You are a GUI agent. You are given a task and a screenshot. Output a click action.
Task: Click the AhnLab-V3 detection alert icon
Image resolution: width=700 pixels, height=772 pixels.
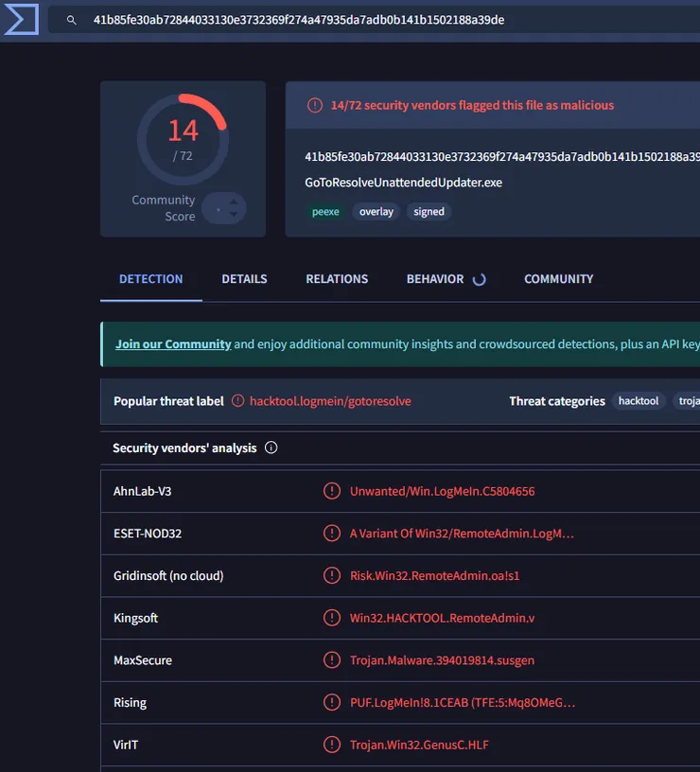(332, 491)
